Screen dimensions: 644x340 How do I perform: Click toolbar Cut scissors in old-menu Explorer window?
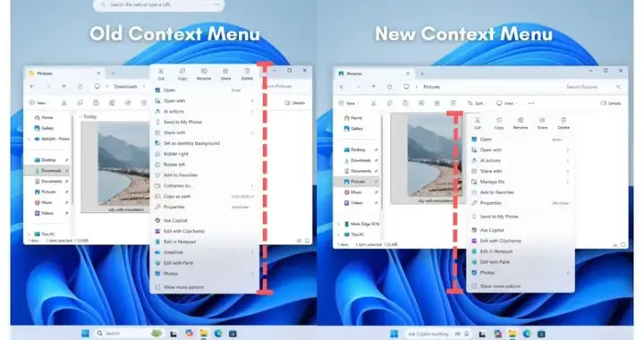tap(64, 103)
